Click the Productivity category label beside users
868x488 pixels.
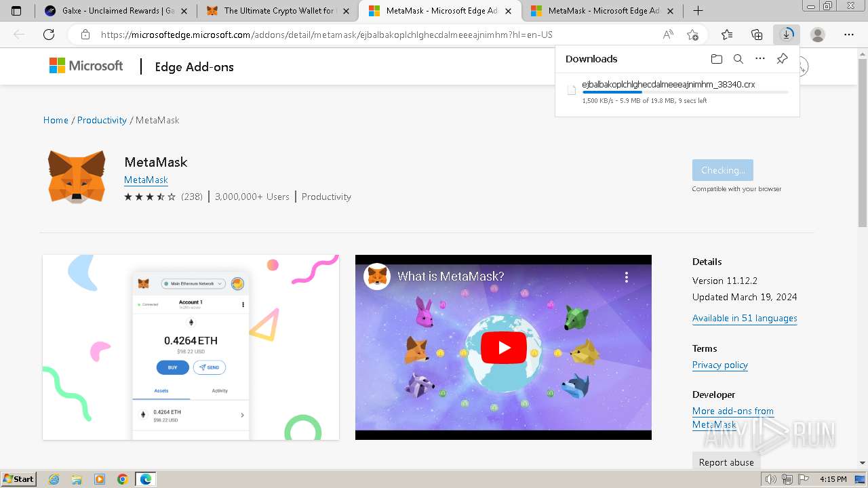(x=326, y=197)
